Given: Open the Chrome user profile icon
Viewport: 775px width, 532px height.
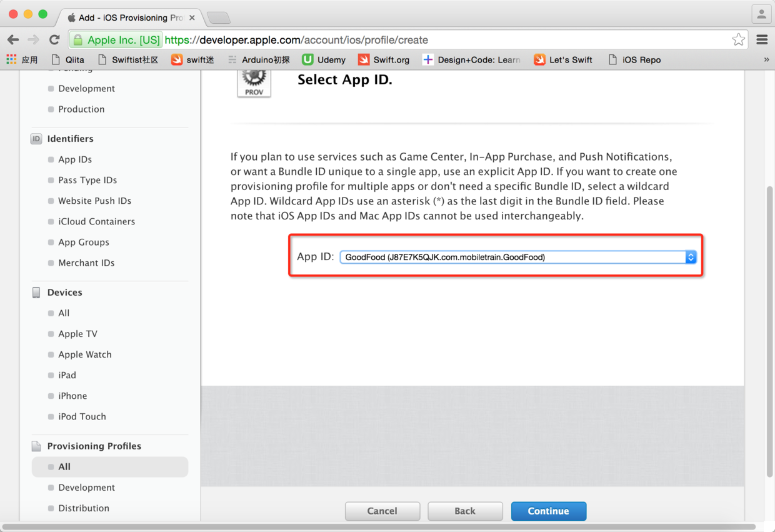Looking at the screenshot, I should pyautogui.click(x=761, y=14).
